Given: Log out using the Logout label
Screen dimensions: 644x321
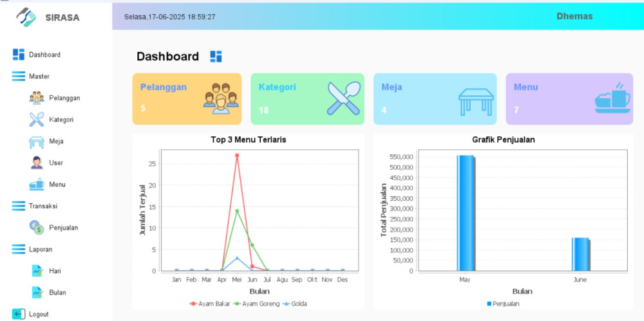Looking at the screenshot, I should coord(39,314).
